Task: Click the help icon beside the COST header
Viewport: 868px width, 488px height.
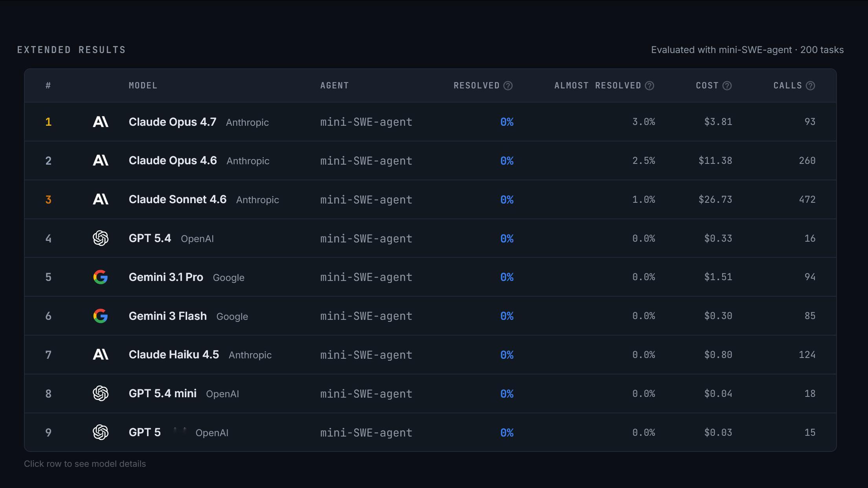Action: 727,86
